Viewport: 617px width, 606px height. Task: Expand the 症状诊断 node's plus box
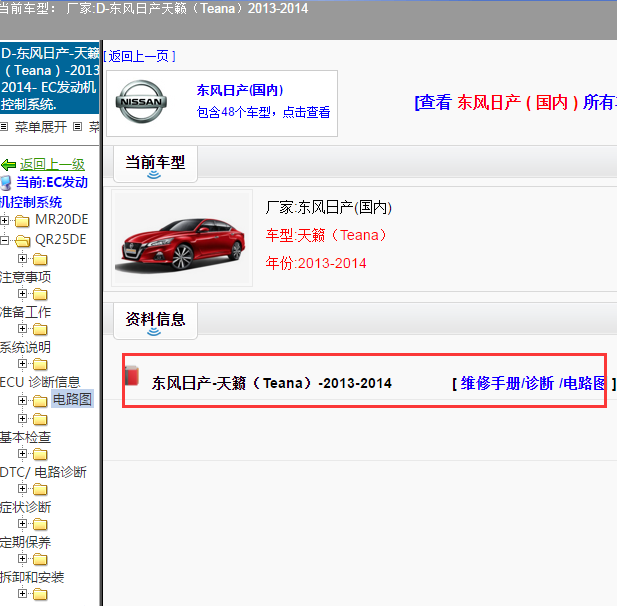22,489
